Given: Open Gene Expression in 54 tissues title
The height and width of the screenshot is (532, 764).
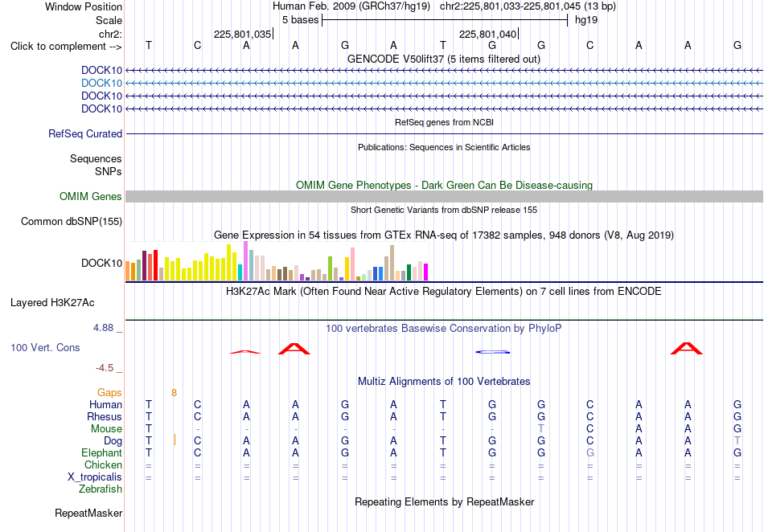Looking at the screenshot, I should (444, 235).
